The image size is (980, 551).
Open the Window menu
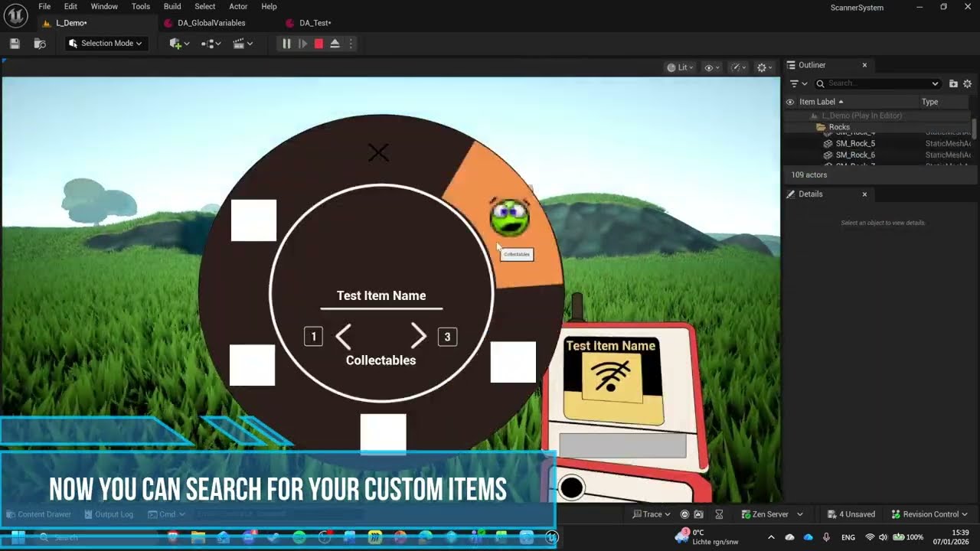tap(104, 6)
